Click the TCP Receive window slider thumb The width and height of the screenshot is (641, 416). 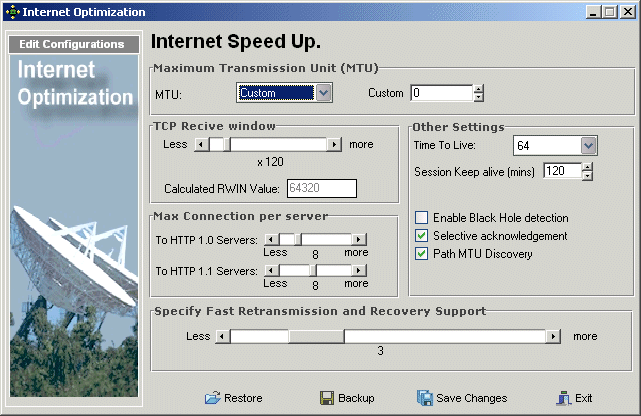[x=226, y=144]
